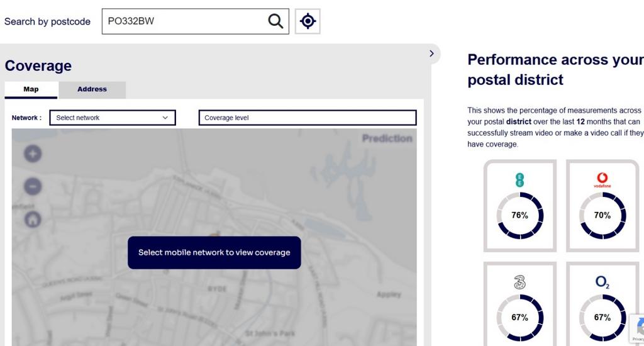
Task: Use the locate-me crosshair icon
Action: [x=308, y=21]
